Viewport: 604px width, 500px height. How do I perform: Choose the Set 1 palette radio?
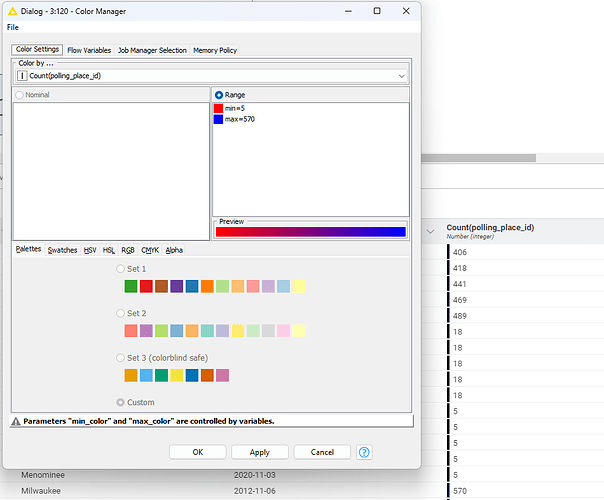120,268
